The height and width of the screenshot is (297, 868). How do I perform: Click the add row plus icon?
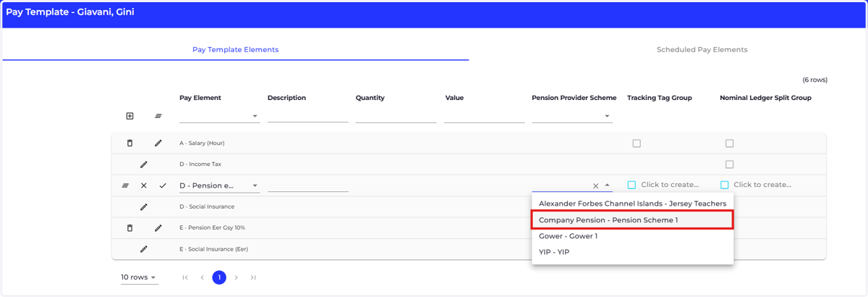click(x=130, y=116)
